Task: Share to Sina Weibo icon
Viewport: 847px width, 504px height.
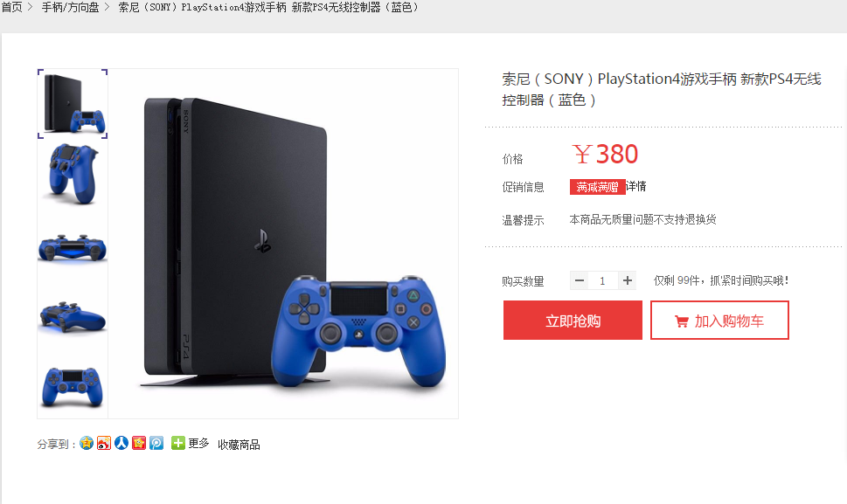Action: (104, 443)
